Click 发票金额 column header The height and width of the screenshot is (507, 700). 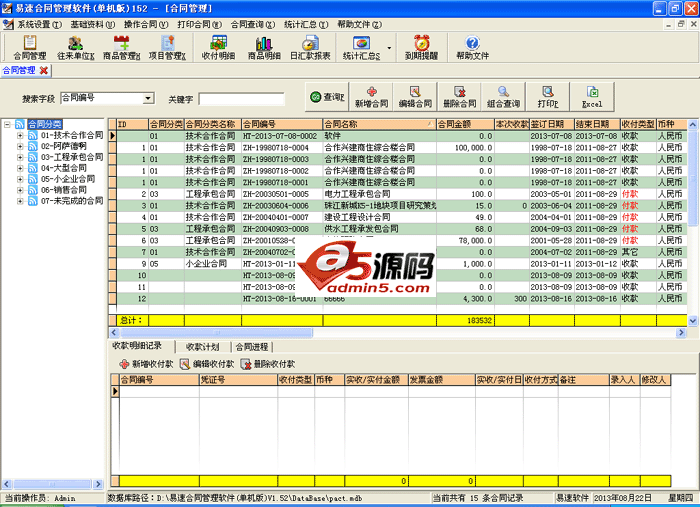tap(442, 380)
